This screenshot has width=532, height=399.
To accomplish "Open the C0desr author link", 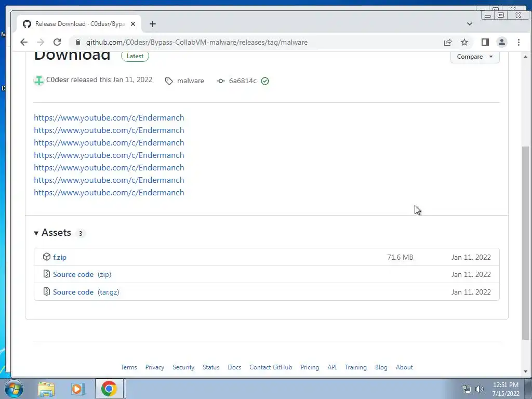I will pos(57,79).
